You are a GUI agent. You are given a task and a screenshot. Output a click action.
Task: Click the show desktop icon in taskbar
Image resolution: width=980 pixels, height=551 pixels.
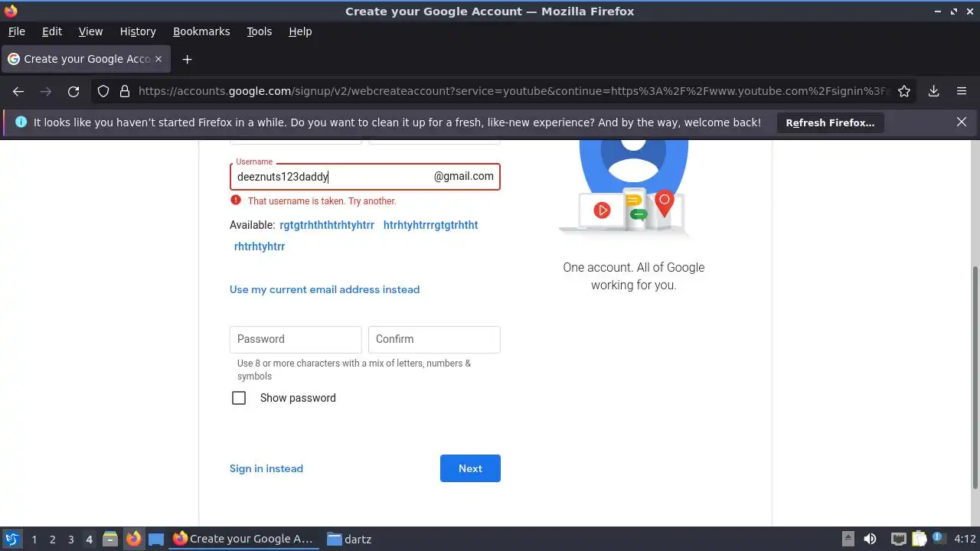pyautogui.click(x=156, y=539)
